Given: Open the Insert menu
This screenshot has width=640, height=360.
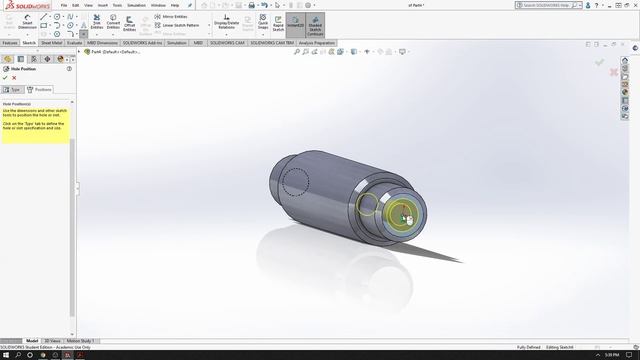Looking at the screenshot, I should click(x=103, y=5).
